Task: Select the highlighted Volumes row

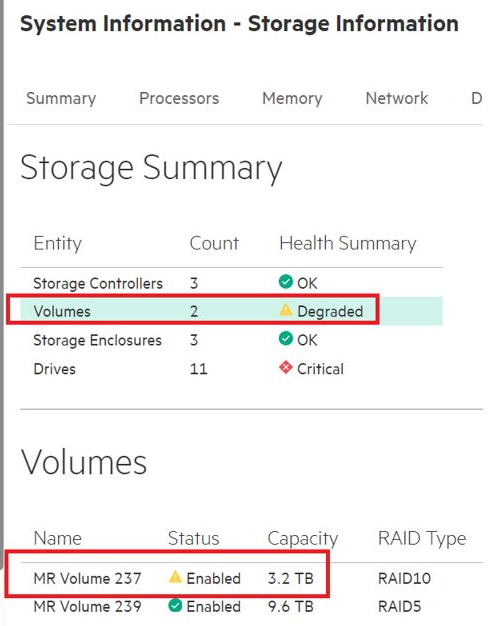Action: [232, 311]
